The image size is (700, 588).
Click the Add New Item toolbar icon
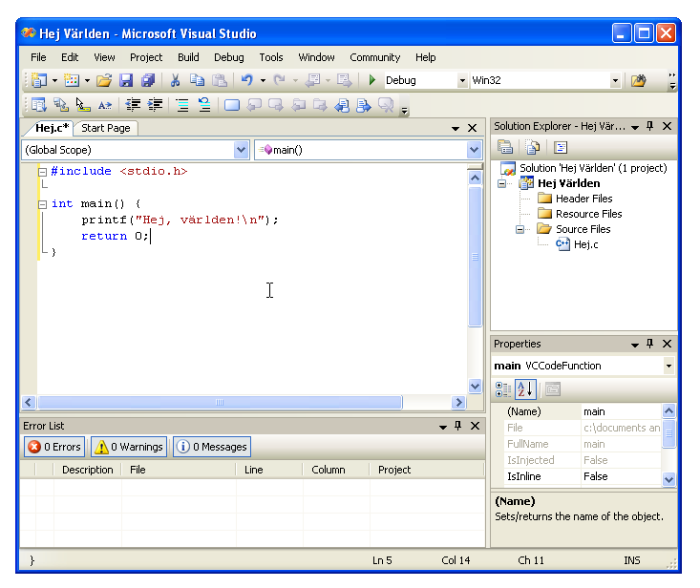[x=72, y=80]
